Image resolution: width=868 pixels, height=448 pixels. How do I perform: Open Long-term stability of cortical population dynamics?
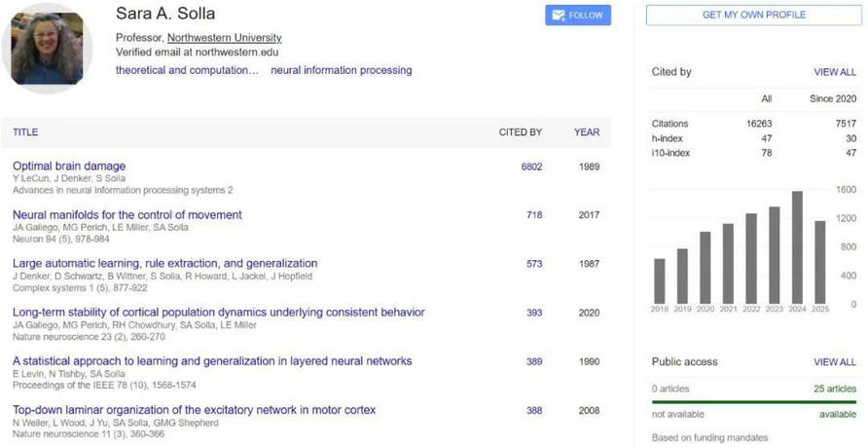[x=219, y=313]
